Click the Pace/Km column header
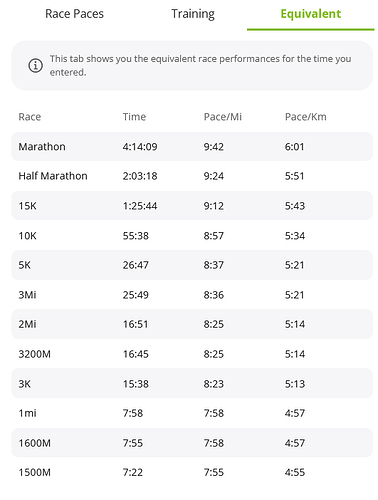 pyautogui.click(x=306, y=117)
